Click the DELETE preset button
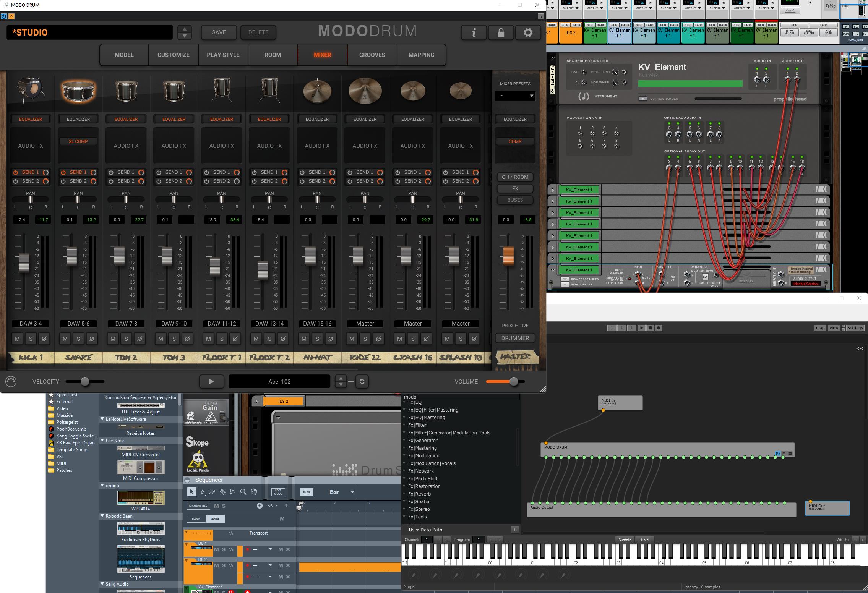The image size is (868, 593). [258, 32]
